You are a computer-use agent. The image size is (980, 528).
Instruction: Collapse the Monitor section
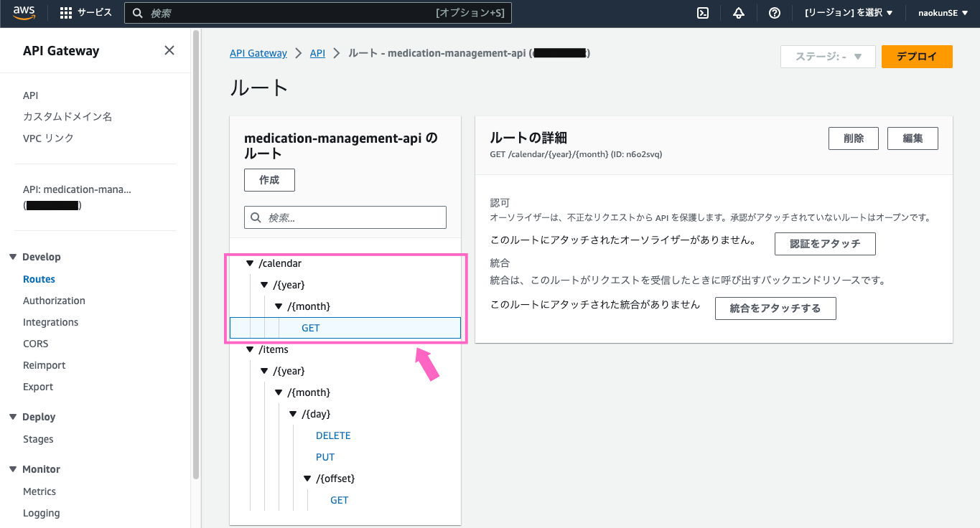13,469
